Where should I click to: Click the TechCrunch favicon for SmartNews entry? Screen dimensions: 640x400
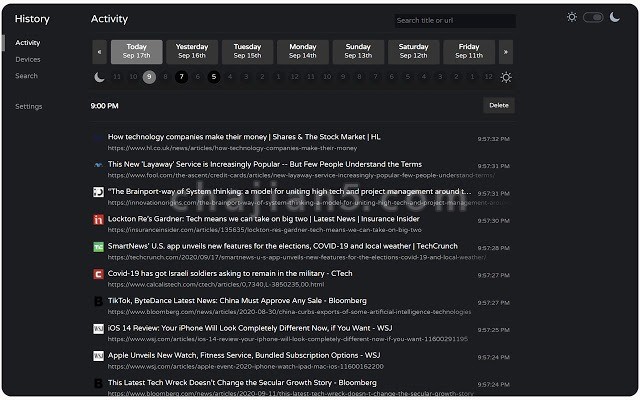pyautogui.click(x=98, y=247)
